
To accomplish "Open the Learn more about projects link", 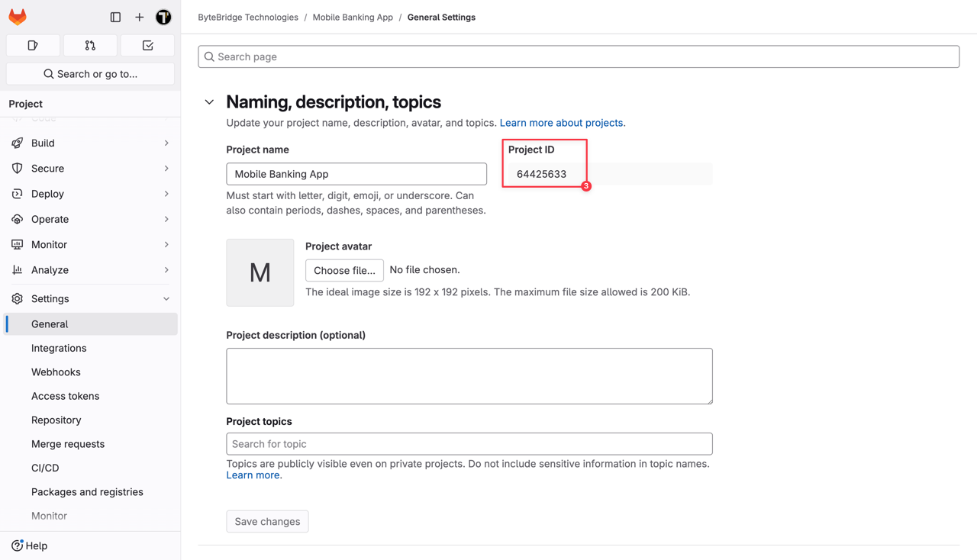I will pos(562,122).
